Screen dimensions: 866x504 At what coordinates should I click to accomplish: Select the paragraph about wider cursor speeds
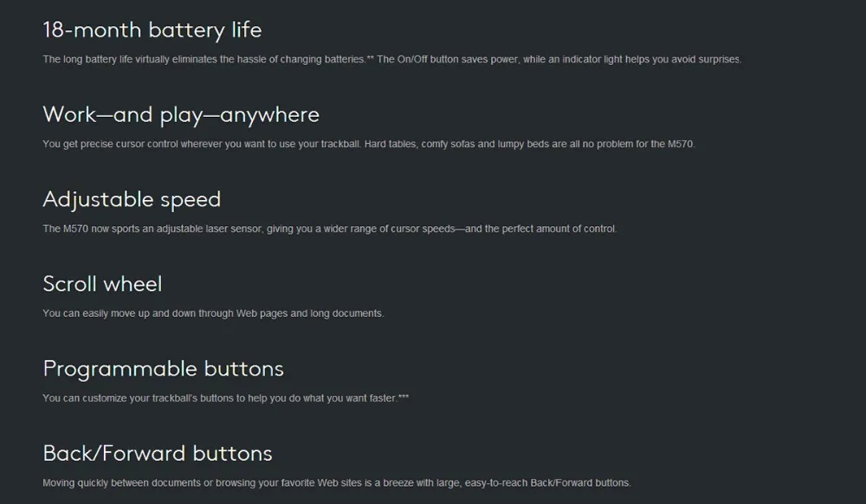(330, 229)
